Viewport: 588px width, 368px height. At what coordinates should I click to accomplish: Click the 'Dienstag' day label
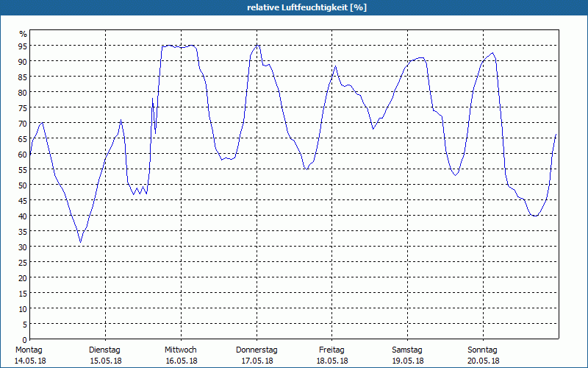[104, 350]
